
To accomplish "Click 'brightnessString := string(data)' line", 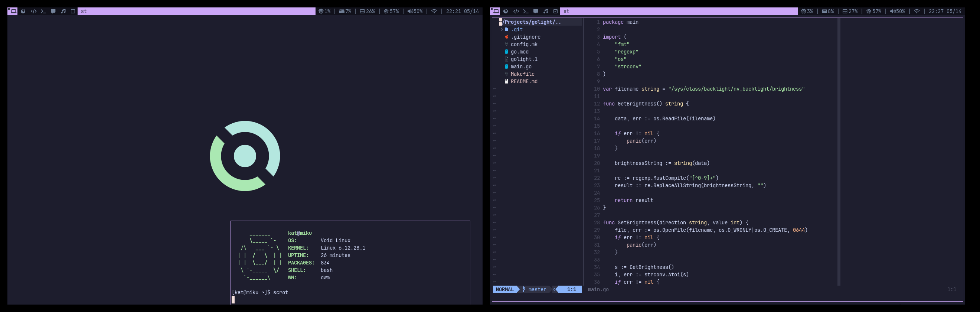I will tap(662, 163).
